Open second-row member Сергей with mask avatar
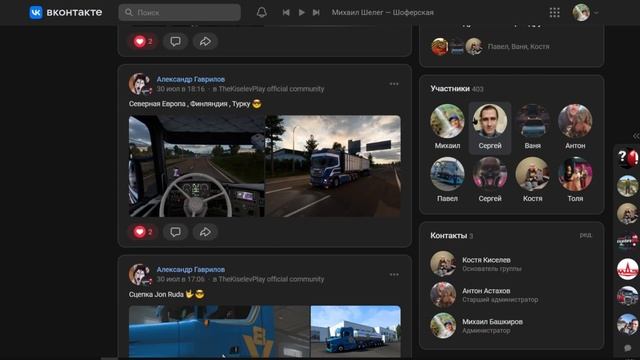This screenshot has width=640, height=360. [490, 174]
